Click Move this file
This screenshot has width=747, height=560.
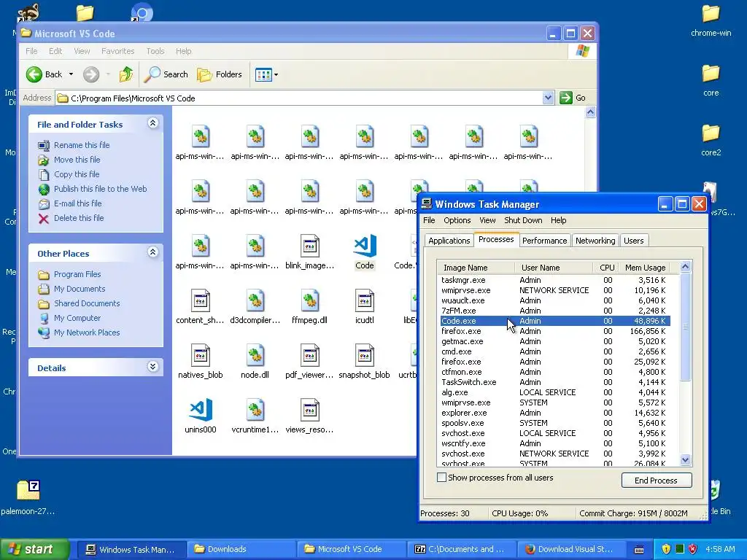[x=77, y=160]
